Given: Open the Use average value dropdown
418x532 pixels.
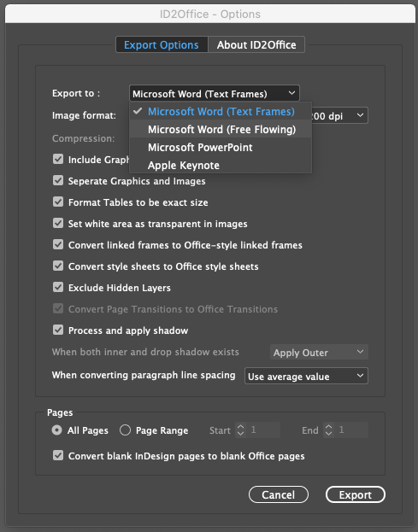Looking at the screenshot, I should [x=306, y=376].
